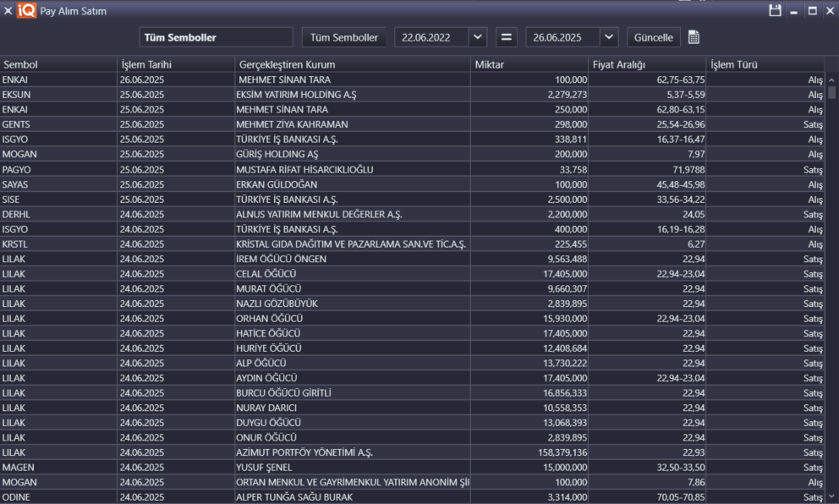Click HATİCE ÖĞÜCÜ cell
This screenshot has width=839, height=504.
[353, 333]
